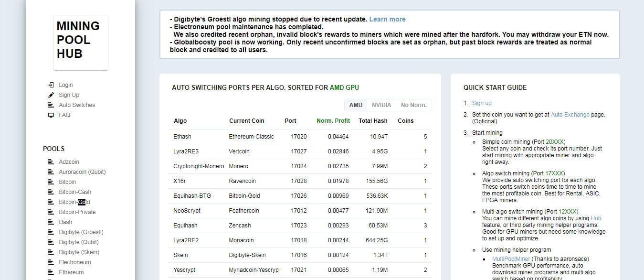Click the Total Hash column header
Image resolution: width=644 pixels, height=280 pixels.
point(373,121)
